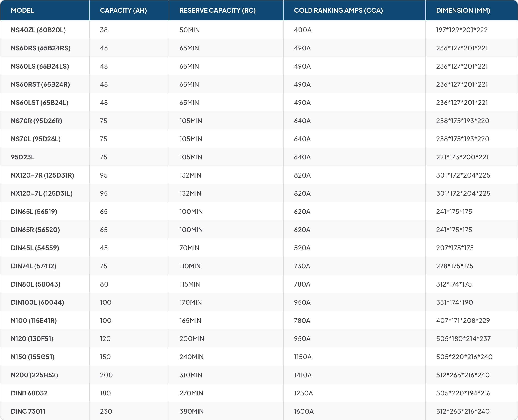Click the 95D23L model cell
This screenshot has height=420, width=518.
[x=23, y=157]
